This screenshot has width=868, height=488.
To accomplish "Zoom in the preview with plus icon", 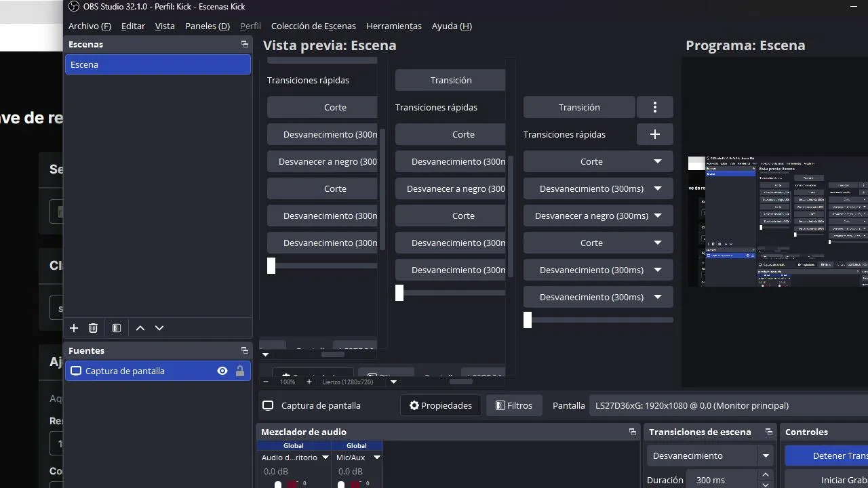I will [x=309, y=382].
